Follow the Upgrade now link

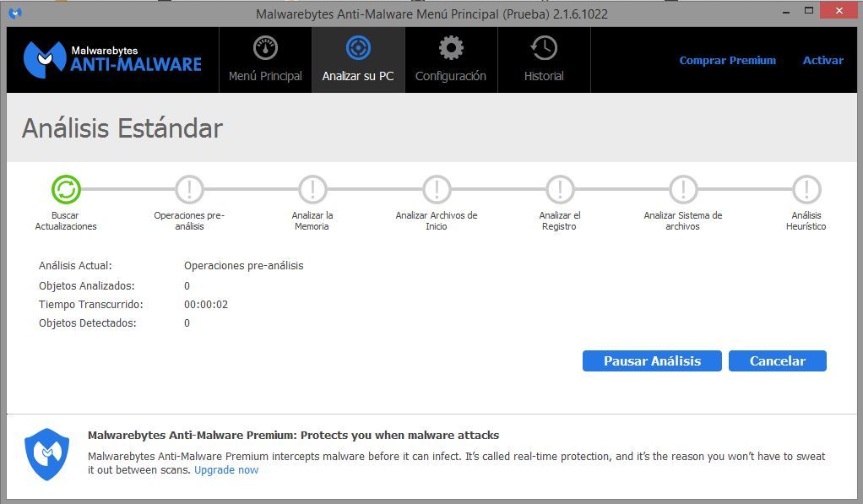(226, 470)
